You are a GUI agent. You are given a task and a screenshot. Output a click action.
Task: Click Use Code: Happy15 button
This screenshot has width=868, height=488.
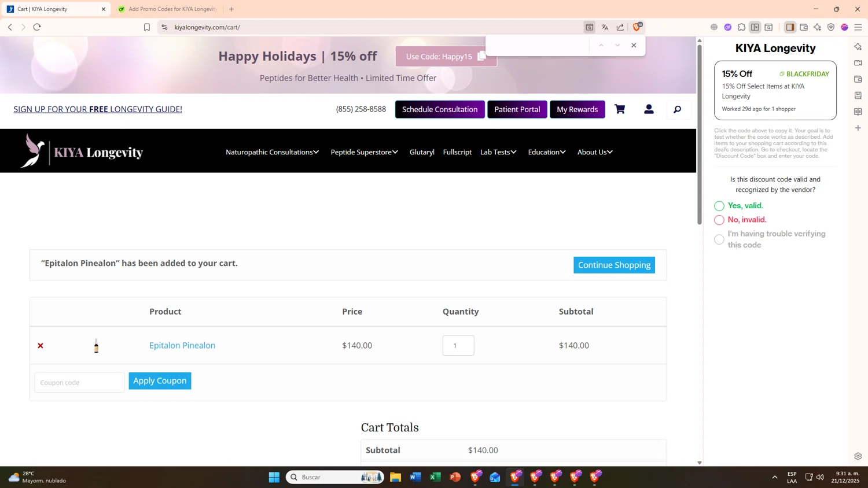coord(446,56)
